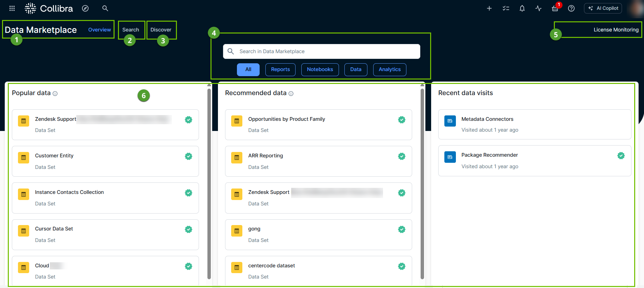
Task: Click ARR Reporting yellow data set icon
Action: point(237,157)
